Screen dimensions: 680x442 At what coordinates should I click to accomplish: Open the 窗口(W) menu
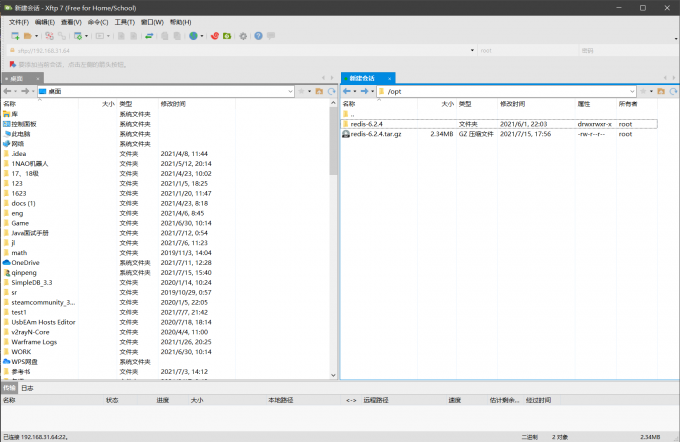(x=152, y=22)
